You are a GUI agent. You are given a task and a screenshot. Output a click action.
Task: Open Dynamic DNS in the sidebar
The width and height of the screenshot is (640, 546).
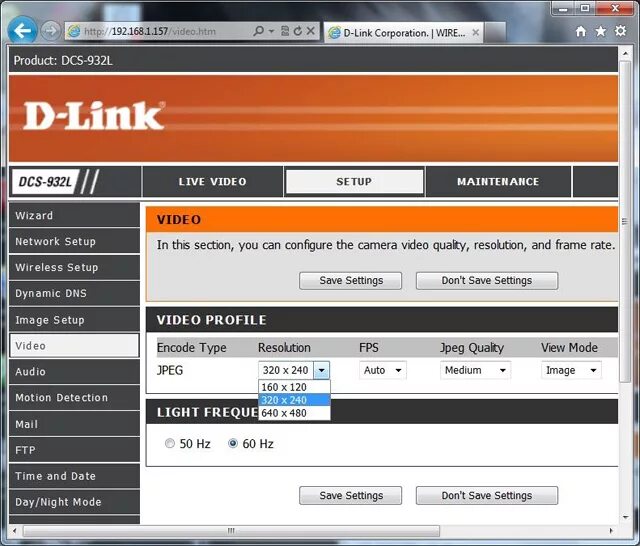point(74,293)
